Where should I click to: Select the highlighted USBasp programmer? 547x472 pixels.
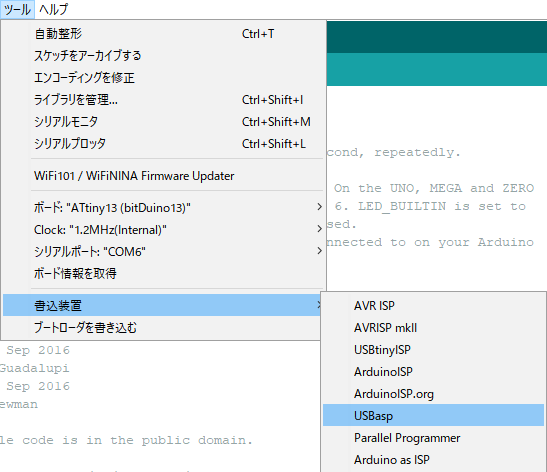tap(433, 415)
